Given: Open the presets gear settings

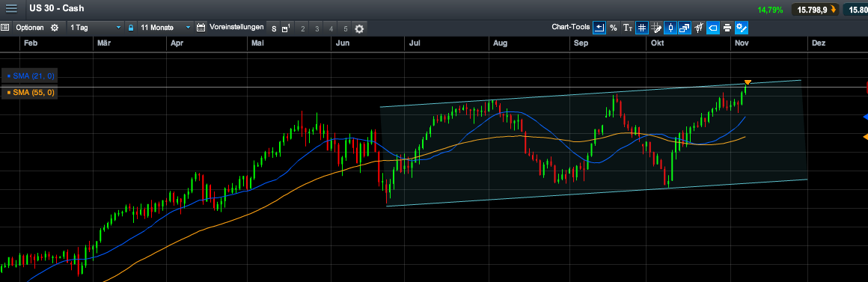Looking at the screenshot, I should [x=359, y=28].
